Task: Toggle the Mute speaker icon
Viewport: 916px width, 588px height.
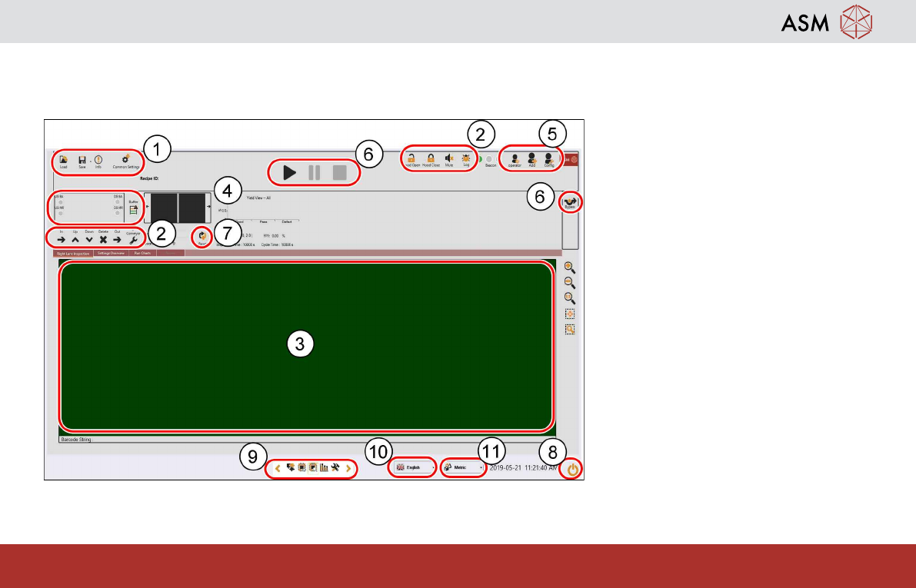Action: pyautogui.click(x=448, y=158)
